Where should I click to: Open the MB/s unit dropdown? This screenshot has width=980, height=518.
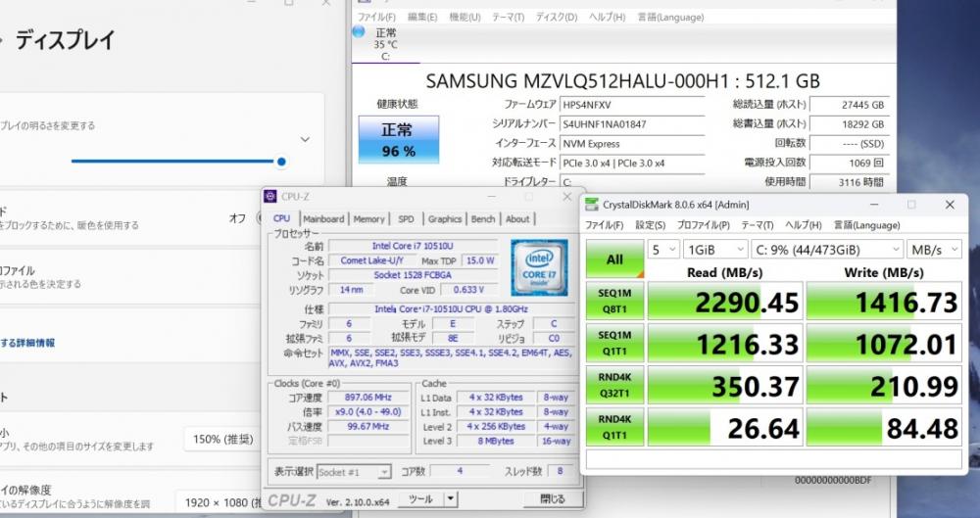934,250
